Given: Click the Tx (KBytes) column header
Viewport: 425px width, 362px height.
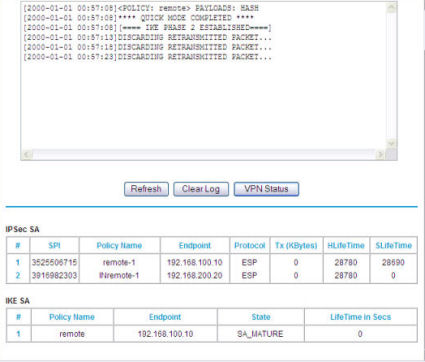Looking at the screenshot, I should (x=296, y=246).
